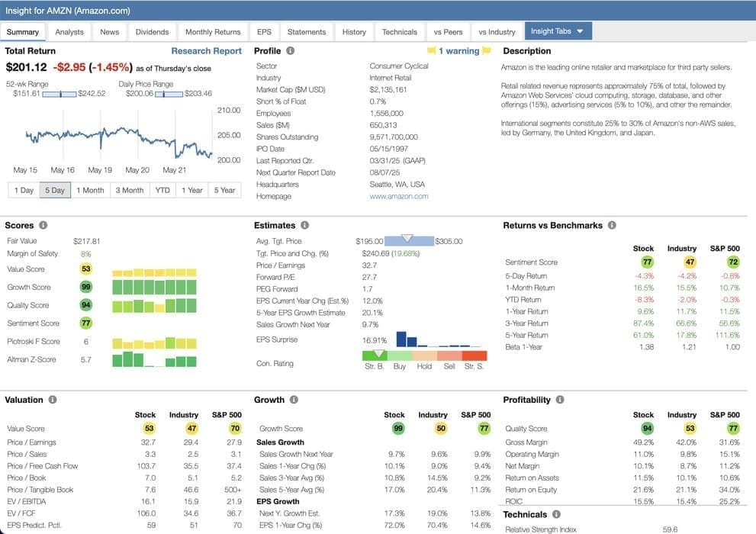The height and width of the screenshot is (534, 756).
Task: Click Next Quarter Report Date 08/07/25
Action: [384, 172]
